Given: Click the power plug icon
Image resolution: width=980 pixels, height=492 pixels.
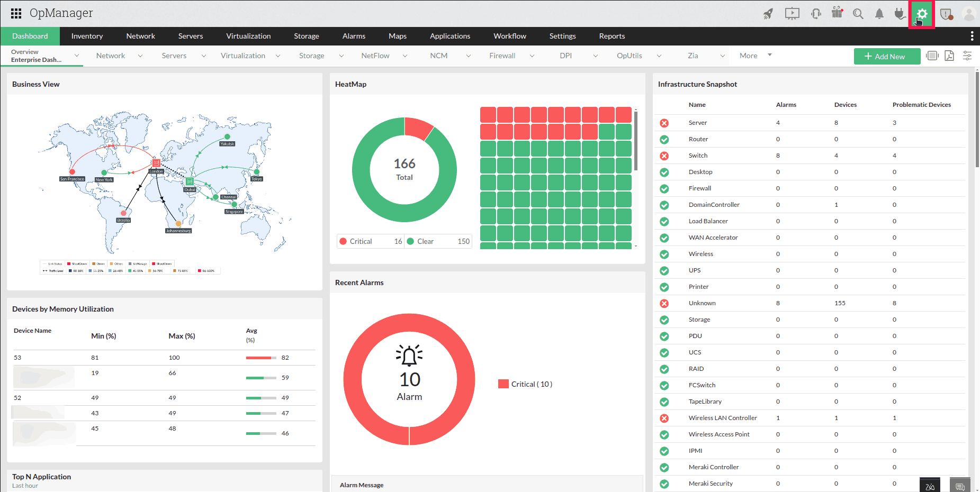Looking at the screenshot, I should [900, 14].
